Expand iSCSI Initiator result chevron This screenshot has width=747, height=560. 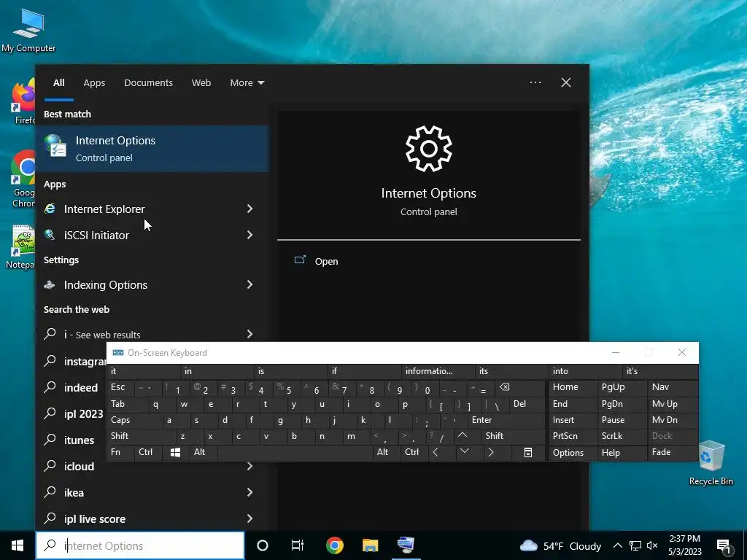click(x=250, y=235)
